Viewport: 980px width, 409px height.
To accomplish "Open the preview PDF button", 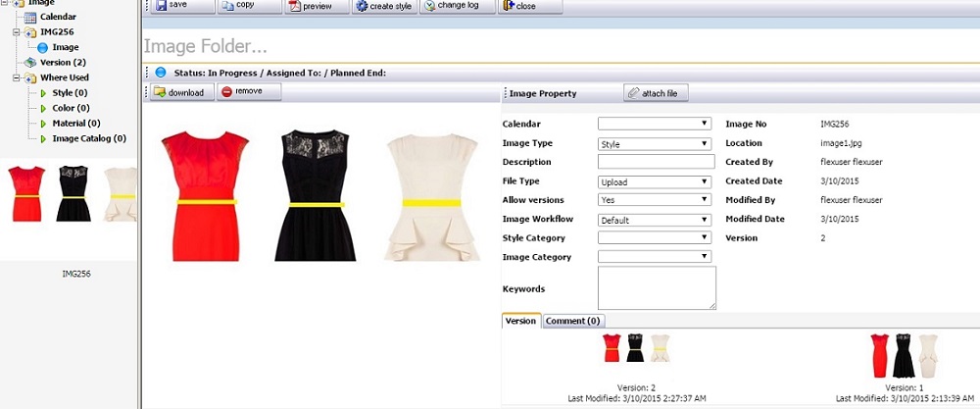I will 317,6.
